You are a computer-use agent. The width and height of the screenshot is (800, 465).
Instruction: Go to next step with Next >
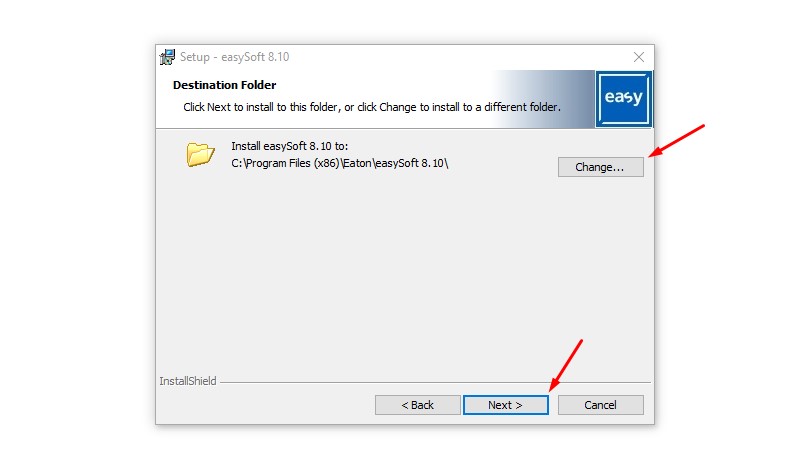tap(506, 405)
